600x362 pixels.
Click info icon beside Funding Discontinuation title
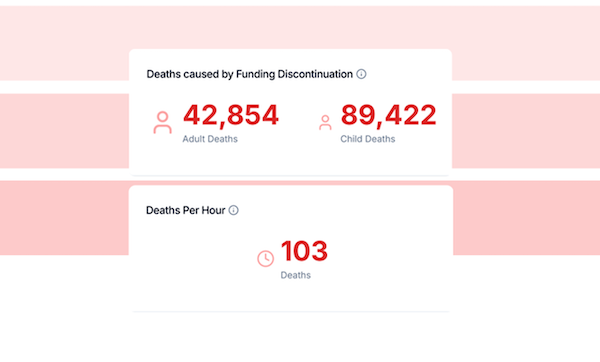click(361, 74)
